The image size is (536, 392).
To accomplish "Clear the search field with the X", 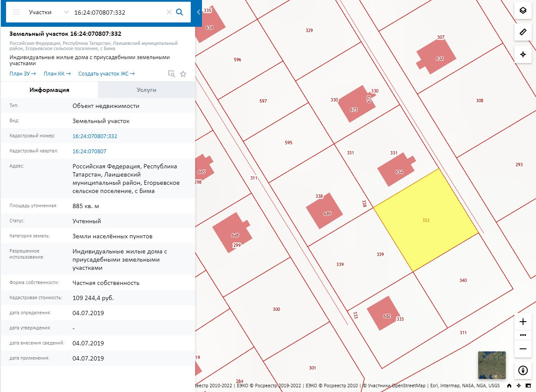I will pos(169,12).
